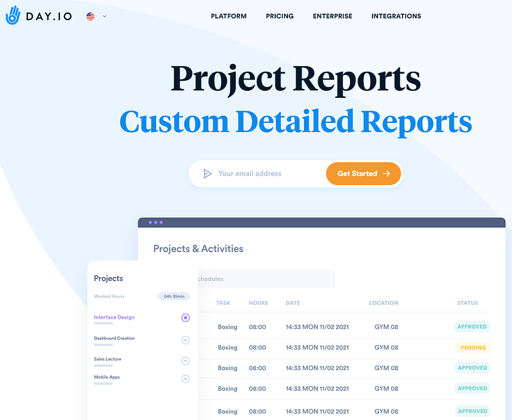The height and width of the screenshot is (420, 512).
Task: Click the PENDING status badge
Action: pos(473,348)
